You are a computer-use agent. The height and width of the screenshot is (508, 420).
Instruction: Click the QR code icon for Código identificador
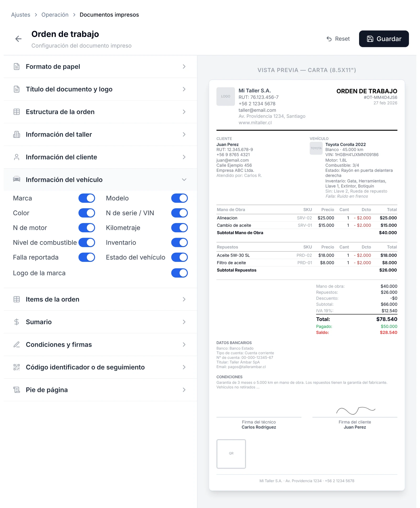[x=17, y=367]
